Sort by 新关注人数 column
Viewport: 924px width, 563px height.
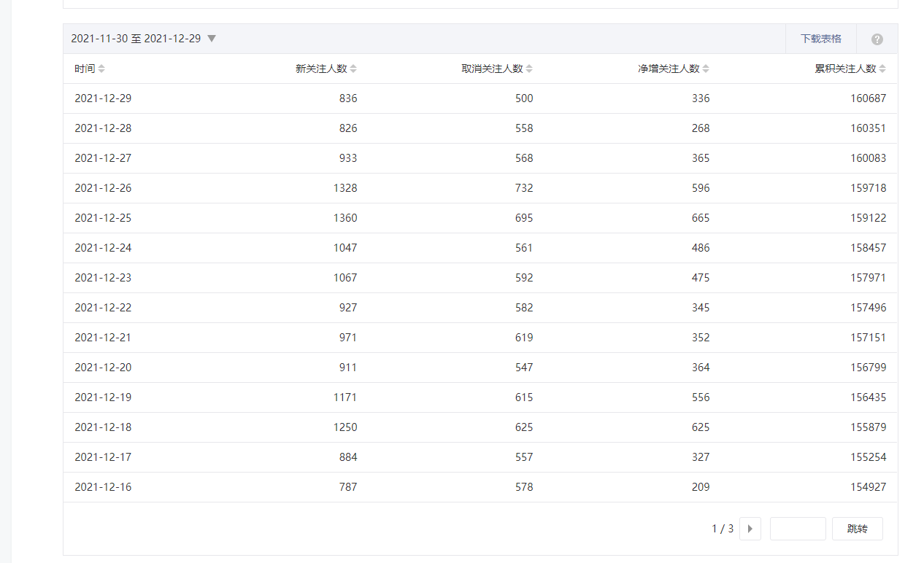pyautogui.click(x=326, y=69)
